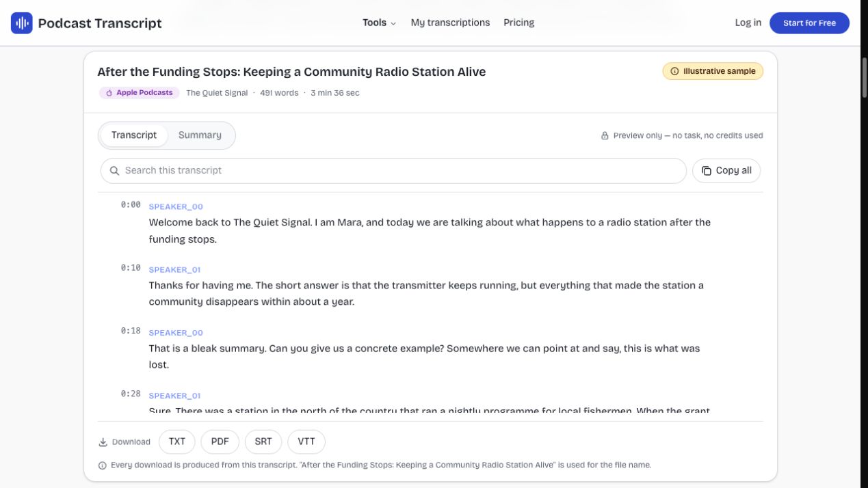Click the Start for Free button

809,23
